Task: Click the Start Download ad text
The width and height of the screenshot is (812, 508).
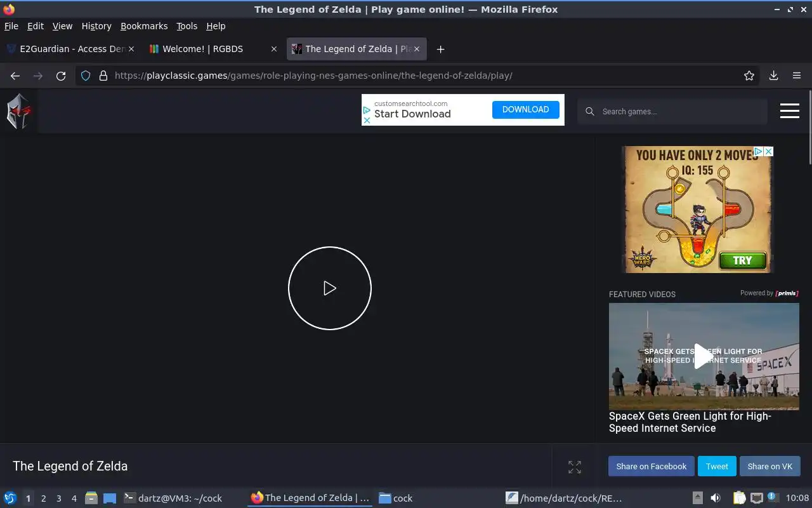Action: click(412, 114)
